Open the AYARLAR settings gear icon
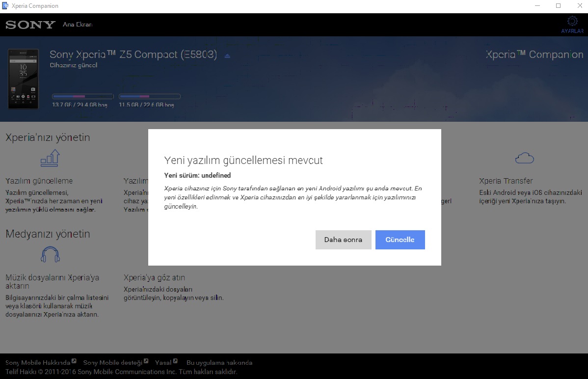Viewport: 588px width, 379px height. tap(572, 22)
